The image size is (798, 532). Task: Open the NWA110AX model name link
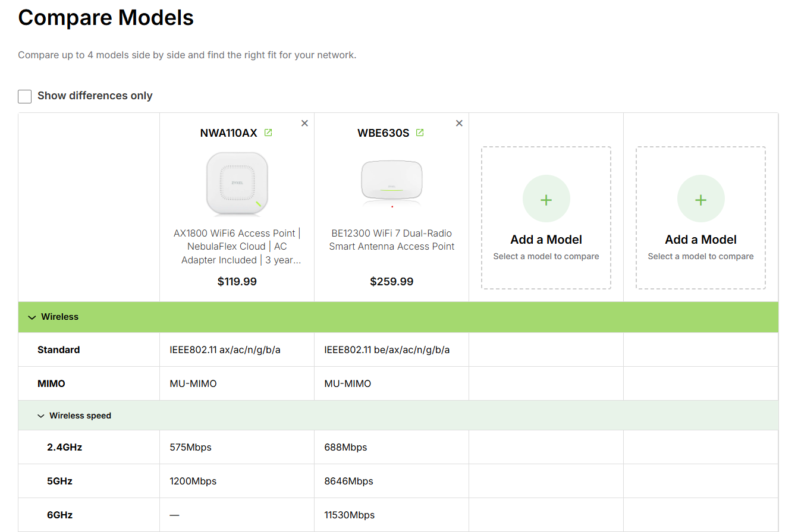point(229,133)
